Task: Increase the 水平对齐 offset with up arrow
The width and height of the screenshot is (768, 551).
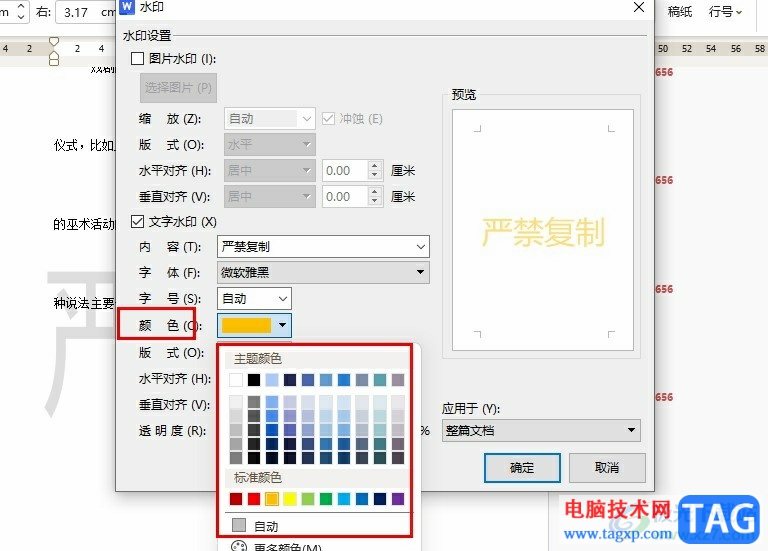Action: (375, 166)
